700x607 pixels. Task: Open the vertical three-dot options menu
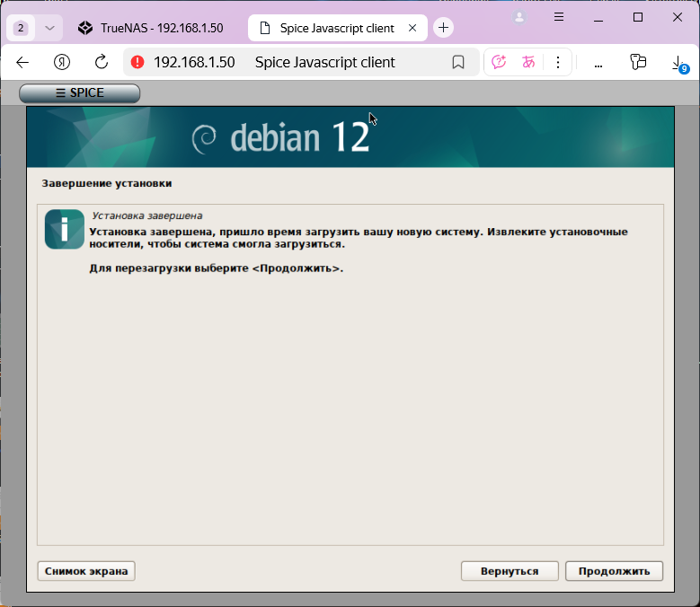[x=558, y=62]
